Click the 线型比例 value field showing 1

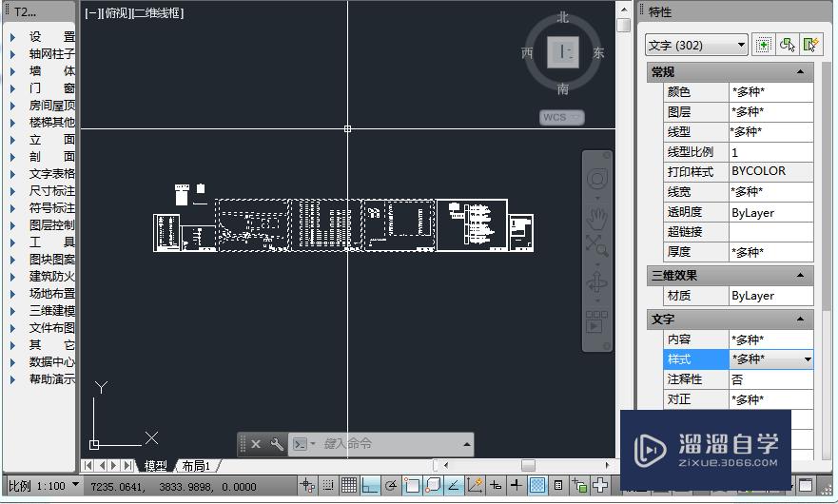pos(771,152)
